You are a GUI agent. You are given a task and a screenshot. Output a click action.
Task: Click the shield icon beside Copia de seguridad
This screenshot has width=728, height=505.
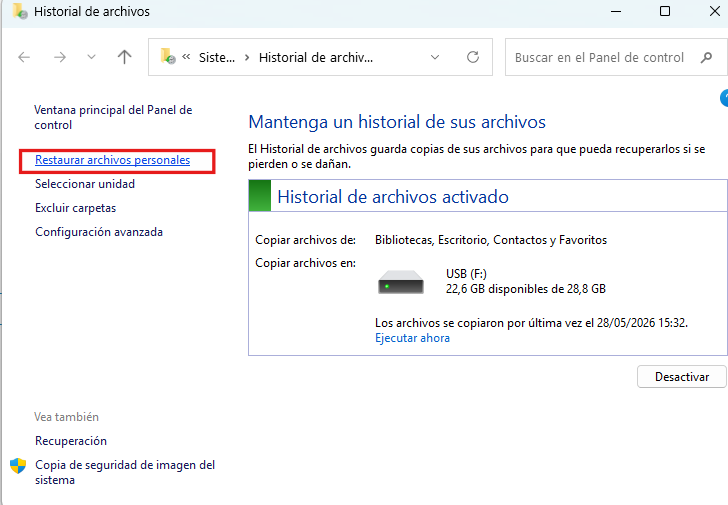click(x=18, y=466)
